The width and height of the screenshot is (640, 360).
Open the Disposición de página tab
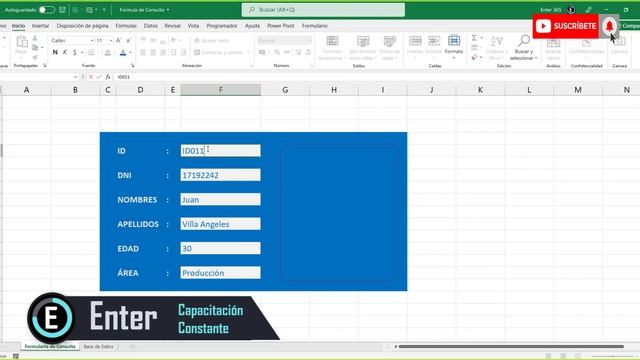[x=82, y=26]
